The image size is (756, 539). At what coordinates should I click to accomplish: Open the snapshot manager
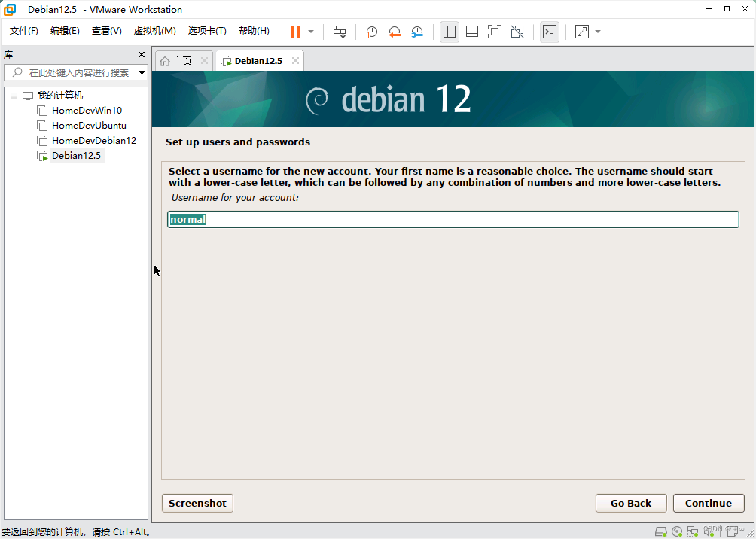pyautogui.click(x=418, y=31)
